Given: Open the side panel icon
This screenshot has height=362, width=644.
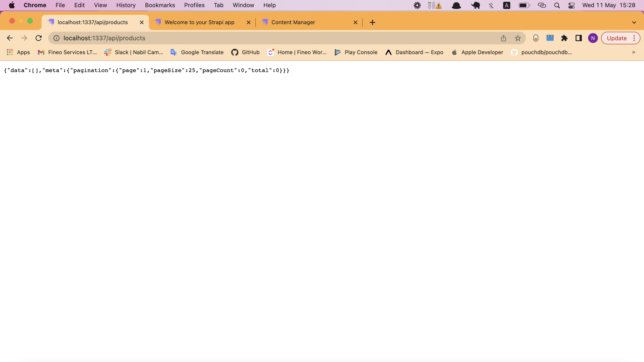Looking at the screenshot, I should (x=578, y=38).
